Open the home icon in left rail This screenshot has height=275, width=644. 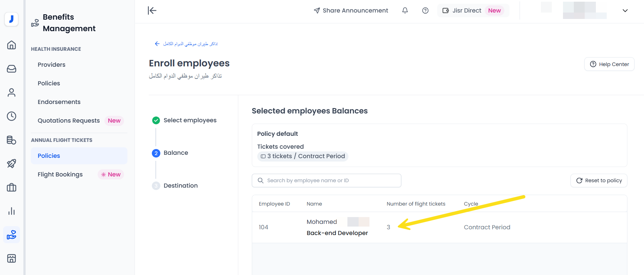tap(12, 45)
